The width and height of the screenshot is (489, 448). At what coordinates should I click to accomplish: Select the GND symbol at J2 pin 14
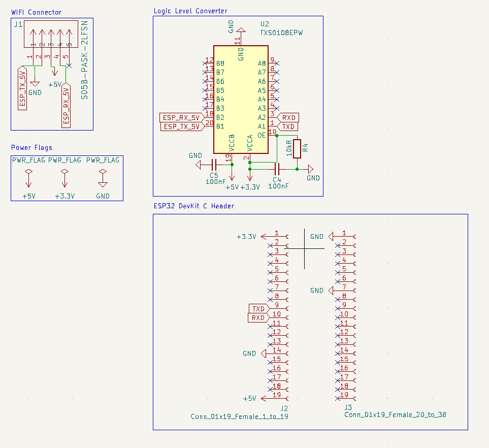(264, 354)
